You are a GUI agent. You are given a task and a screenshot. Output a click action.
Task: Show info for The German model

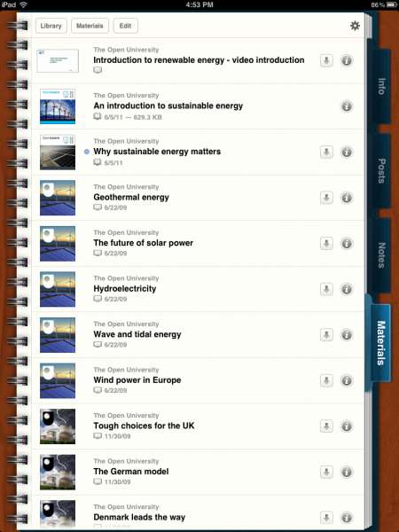tap(347, 472)
